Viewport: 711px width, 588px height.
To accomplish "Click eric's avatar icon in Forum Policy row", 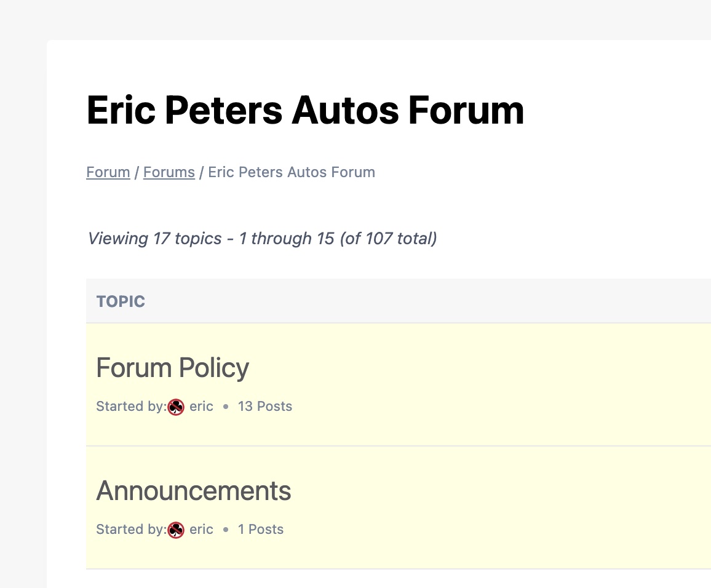I will [176, 407].
